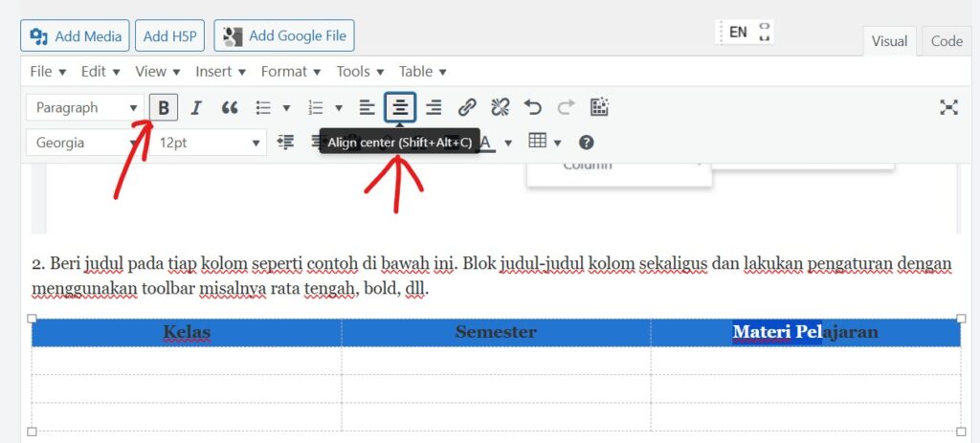Image resolution: width=980 pixels, height=443 pixels.
Task: Align text to the left
Action: [367, 108]
